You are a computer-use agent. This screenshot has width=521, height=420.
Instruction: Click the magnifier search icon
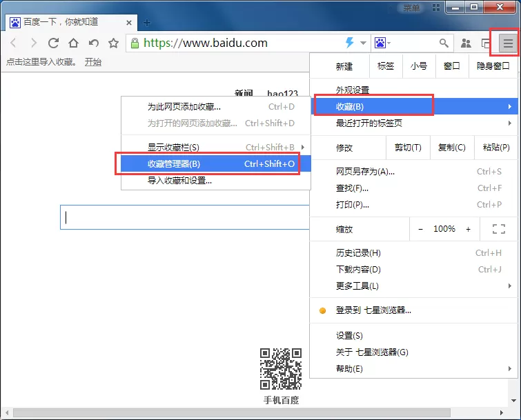pos(444,43)
